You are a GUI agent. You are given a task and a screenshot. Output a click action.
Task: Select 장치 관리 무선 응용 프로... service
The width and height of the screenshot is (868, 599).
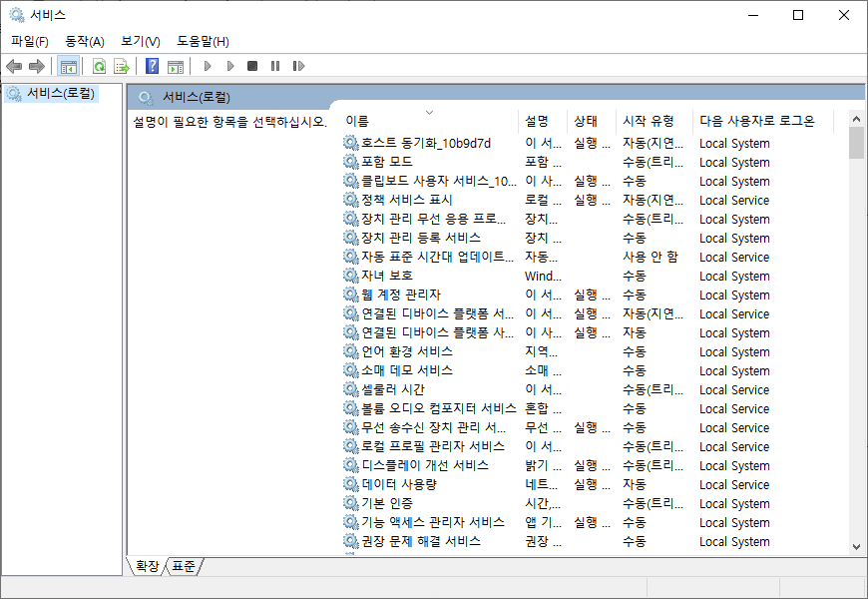click(x=588, y=219)
